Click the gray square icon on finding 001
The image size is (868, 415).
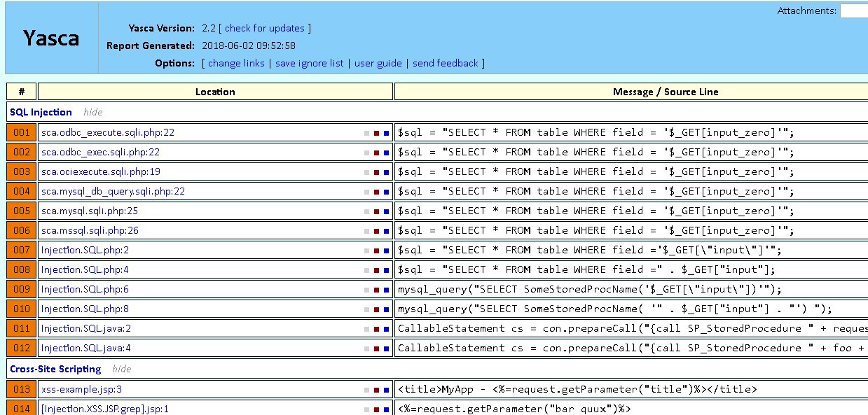366,132
